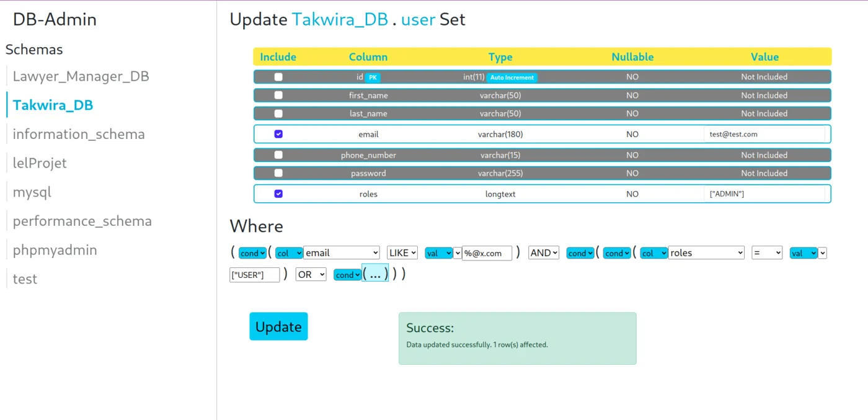Open the cond dropdown just before roles col
Screen dimensions: 868x420
click(617, 253)
